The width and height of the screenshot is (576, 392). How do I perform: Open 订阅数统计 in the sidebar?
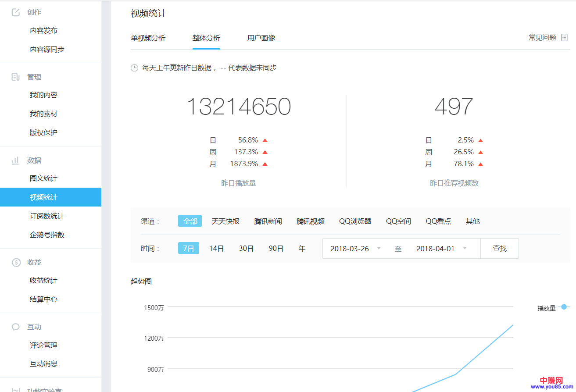click(47, 216)
